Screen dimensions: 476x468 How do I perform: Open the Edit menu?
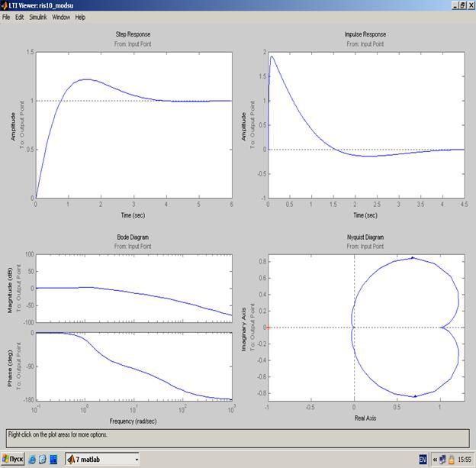point(19,17)
